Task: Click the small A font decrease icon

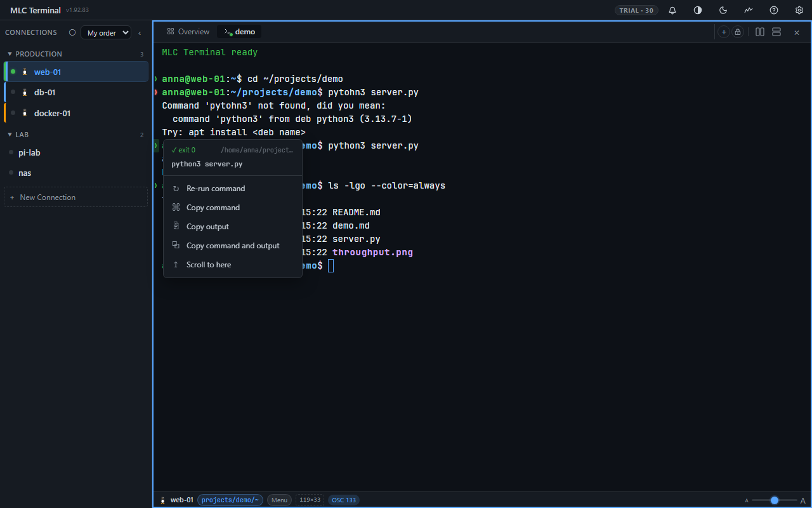Action: point(747,501)
